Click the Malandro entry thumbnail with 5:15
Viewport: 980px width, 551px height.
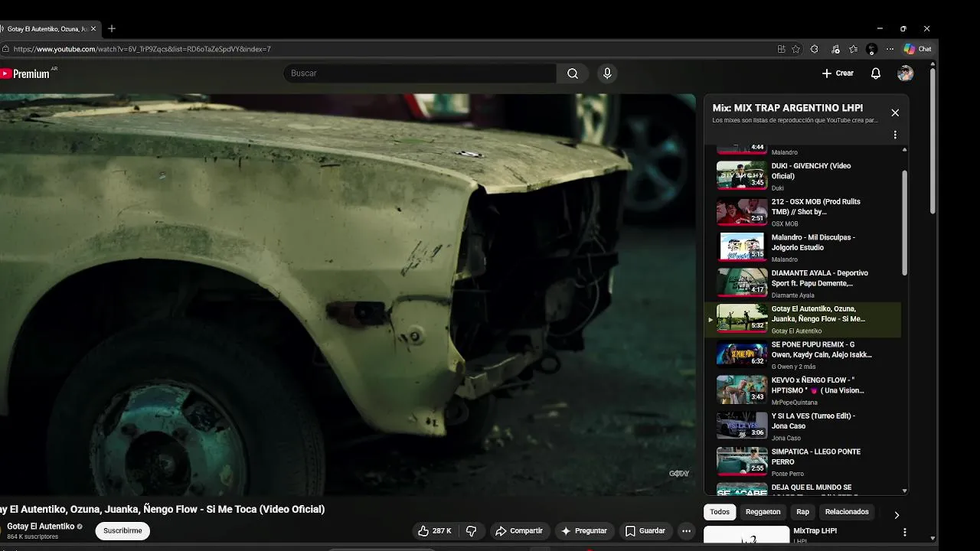(742, 247)
